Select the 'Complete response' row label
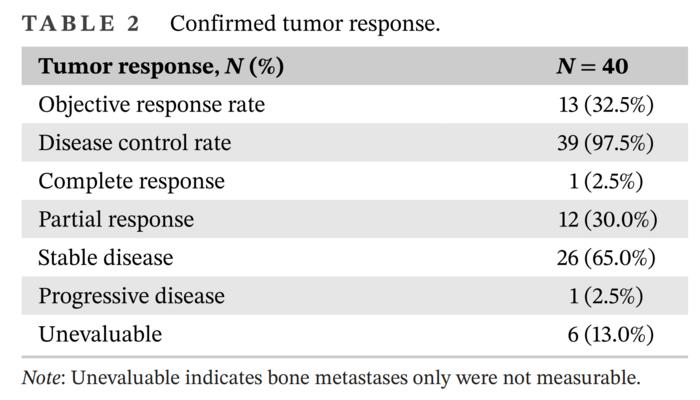Viewport: 700px width, 400px height. tap(132, 181)
